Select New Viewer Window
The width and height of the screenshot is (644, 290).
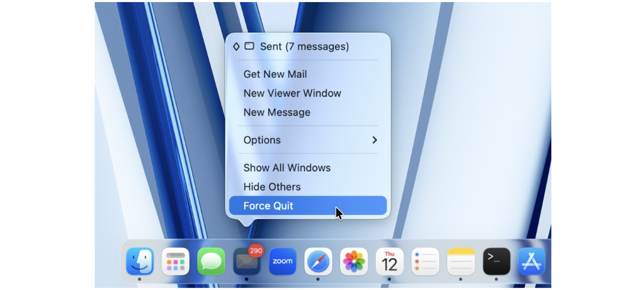(x=308, y=93)
